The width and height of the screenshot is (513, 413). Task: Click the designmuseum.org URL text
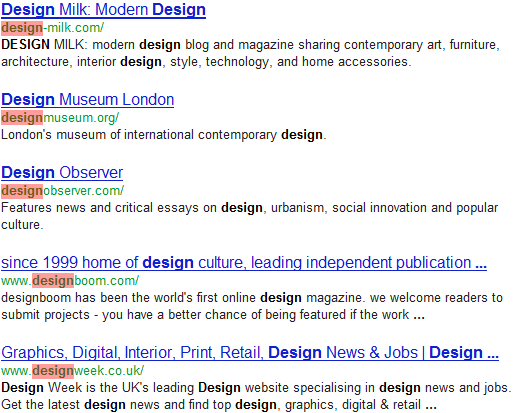[x=60, y=118]
